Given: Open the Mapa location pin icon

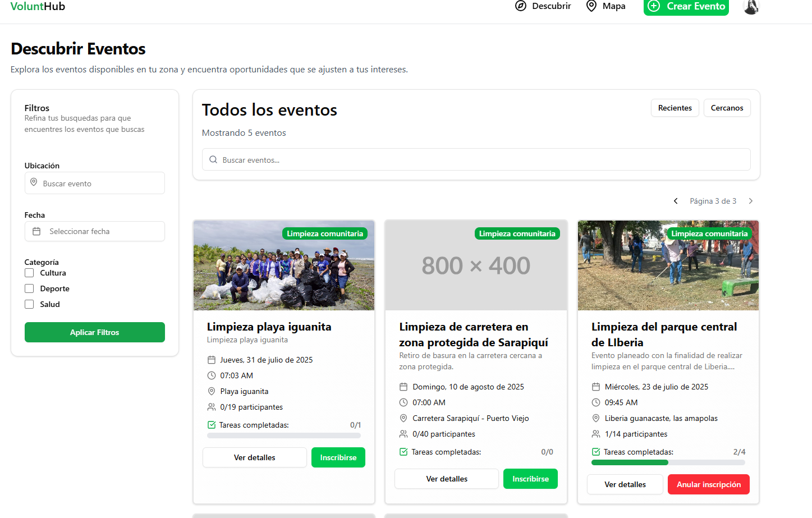Looking at the screenshot, I should click(591, 6).
